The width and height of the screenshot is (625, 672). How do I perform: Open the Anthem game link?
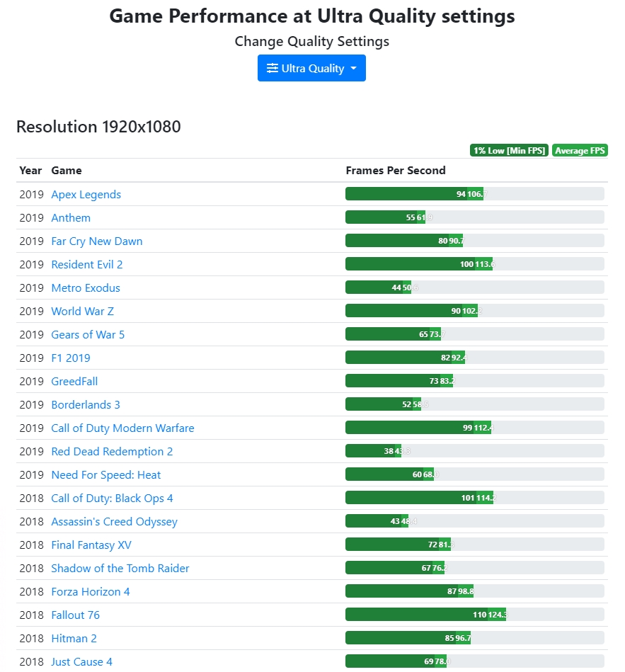[71, 217]
